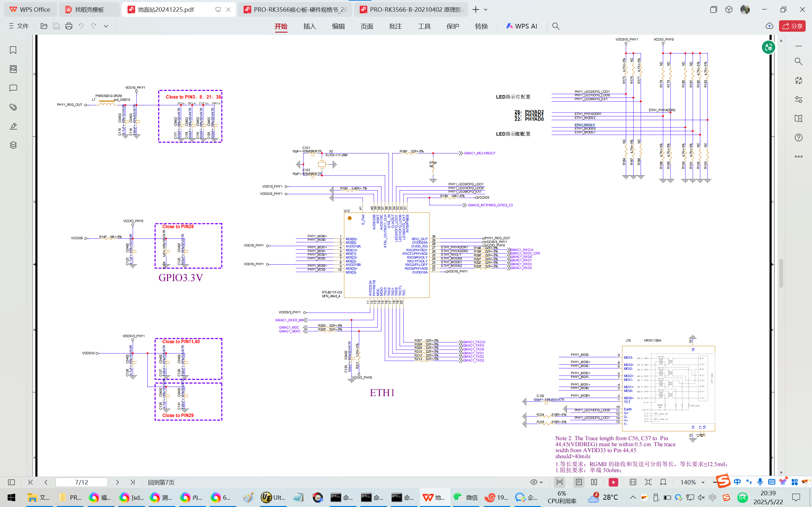Open the attachments paperclip panel
The image size is (812, 507).
point(13,107)
